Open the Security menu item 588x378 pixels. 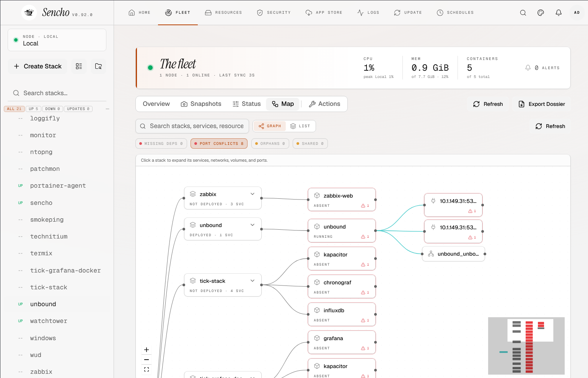(x=274, y=13)
